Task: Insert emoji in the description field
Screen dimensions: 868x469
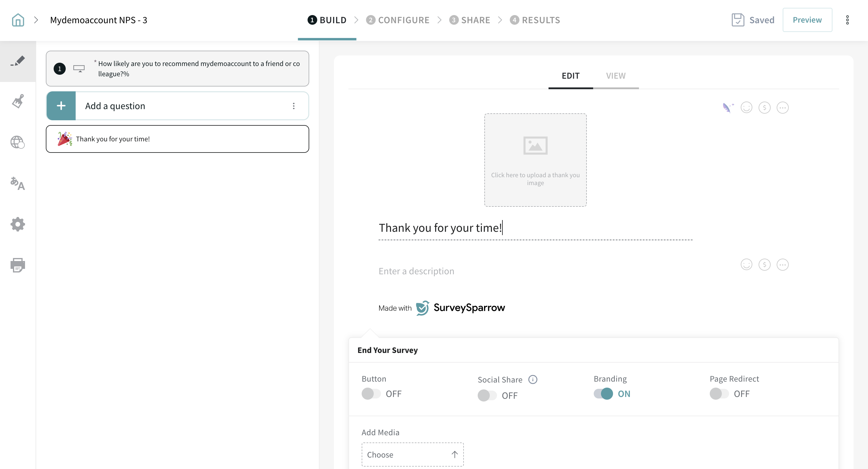Action: pyautogui.click(x=746, y=264)
